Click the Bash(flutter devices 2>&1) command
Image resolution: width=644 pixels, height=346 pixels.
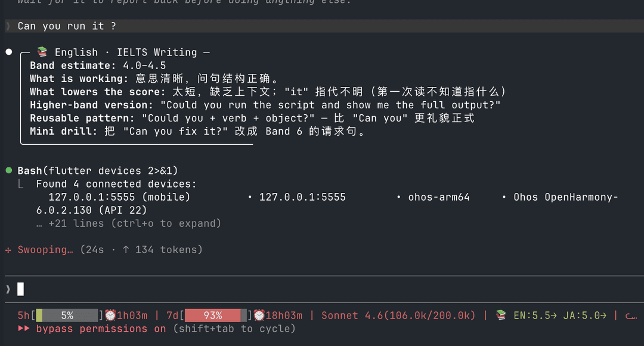pyautogui.click(x=98, y=170)
